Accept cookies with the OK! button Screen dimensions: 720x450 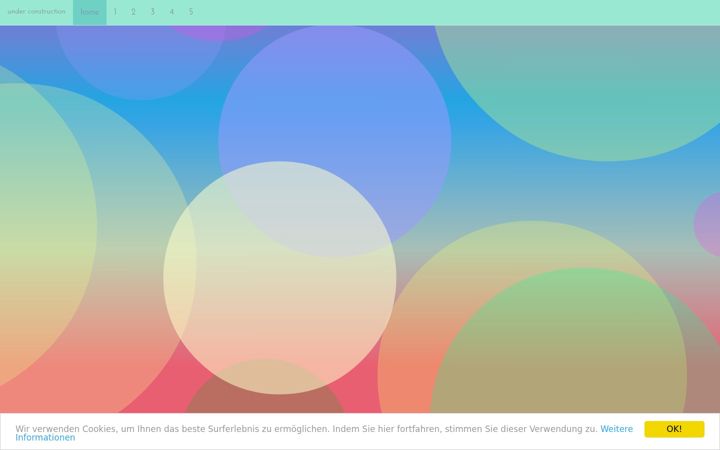pos(674,429)
